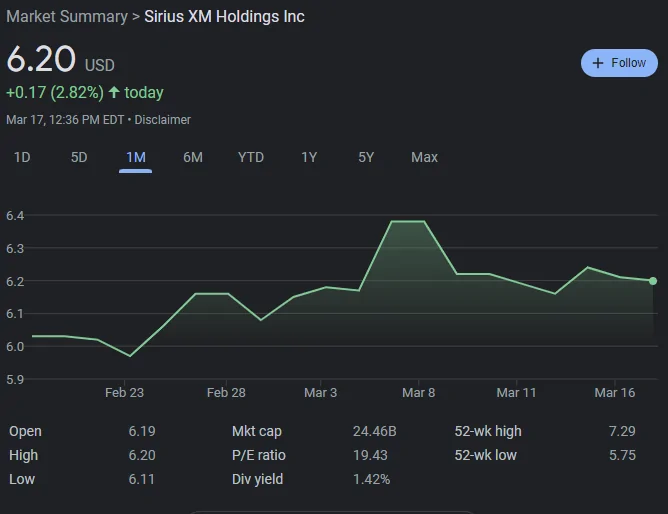Click the Feb 28 axis label
Image resolution: width=668 pixels, height=514 pixels.
pos(226,392)
